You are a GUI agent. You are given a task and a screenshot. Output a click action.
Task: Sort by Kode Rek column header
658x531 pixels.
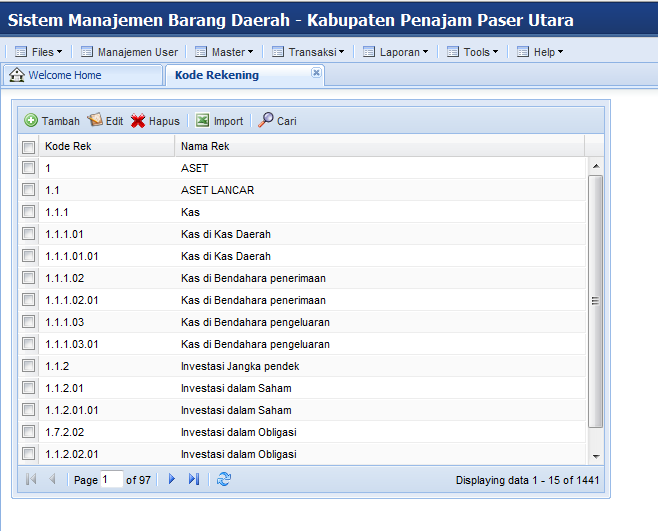pos(107,146)
